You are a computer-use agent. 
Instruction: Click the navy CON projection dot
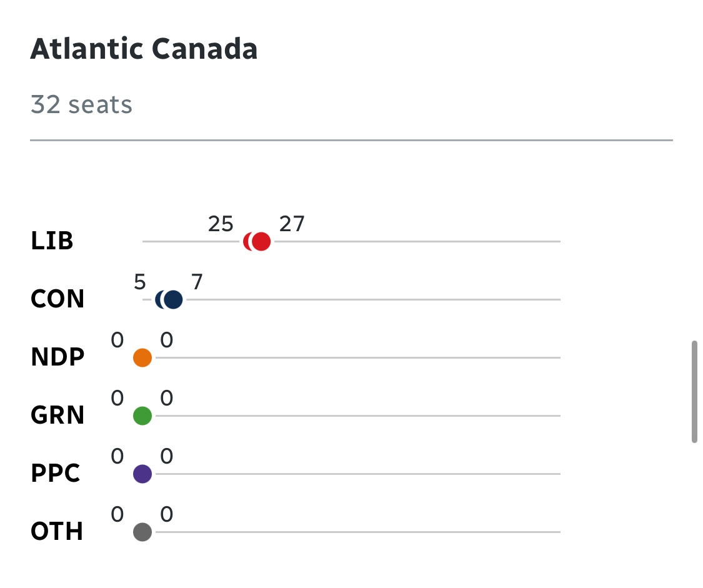[173, 299]
